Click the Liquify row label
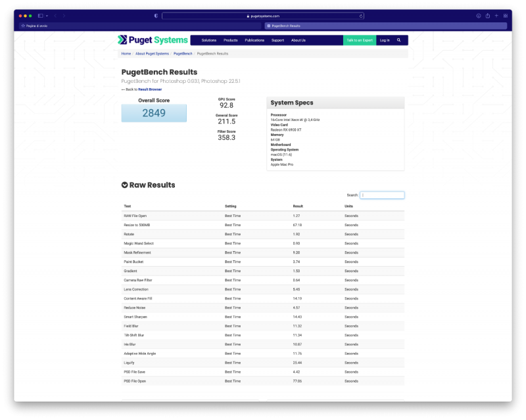 pos(129,363)
